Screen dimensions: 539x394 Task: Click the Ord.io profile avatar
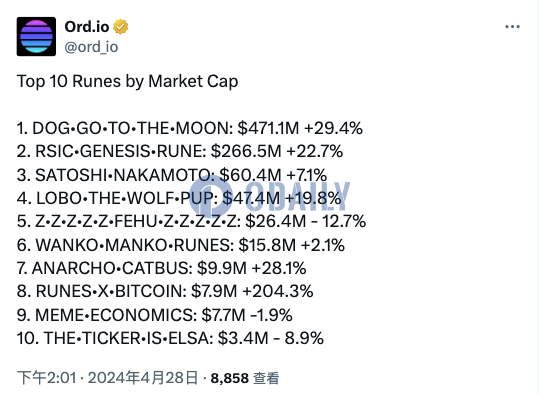pyautogui.click(x=36, y=36)
